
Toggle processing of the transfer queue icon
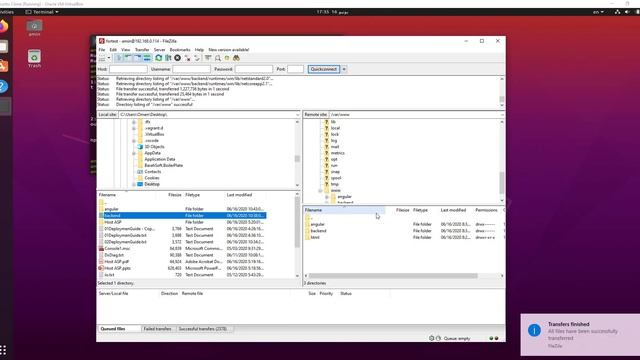pyautogui.click(x=168, y=58)
